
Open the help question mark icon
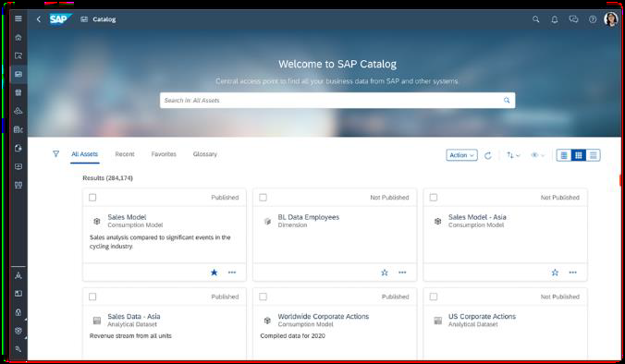pyautogui.click(x=593, y=19)
